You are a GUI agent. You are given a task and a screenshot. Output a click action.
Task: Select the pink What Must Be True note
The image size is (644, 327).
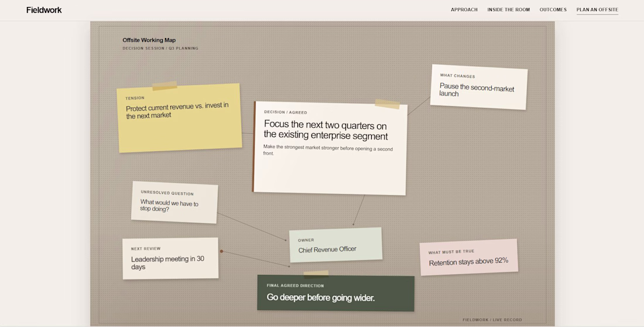click(x=468, y=257)
